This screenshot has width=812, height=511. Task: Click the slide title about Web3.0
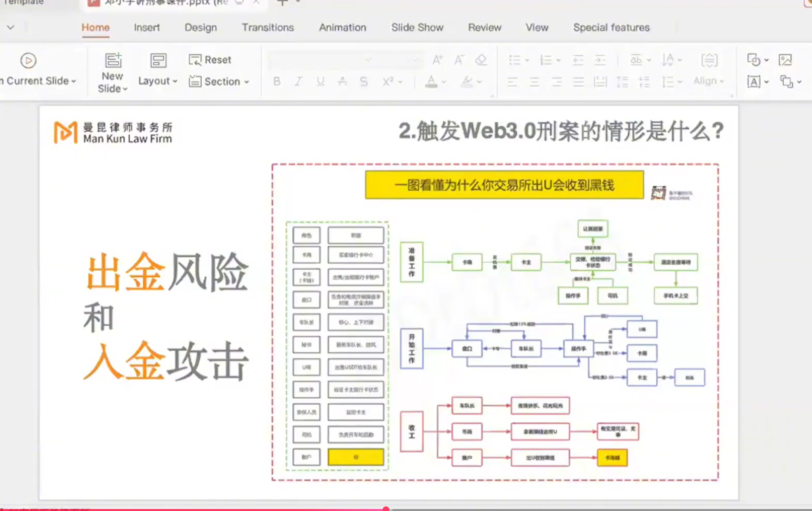[561, 131]
